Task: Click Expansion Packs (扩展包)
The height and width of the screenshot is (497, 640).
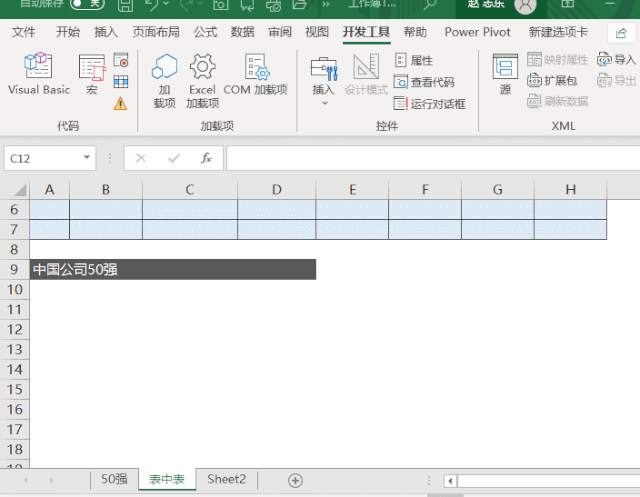Action: click(552, 80)
